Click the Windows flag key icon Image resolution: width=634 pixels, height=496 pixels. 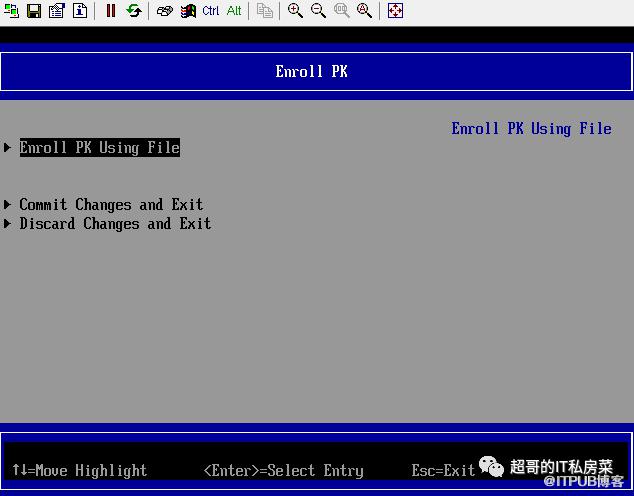[x=188, y=11]
